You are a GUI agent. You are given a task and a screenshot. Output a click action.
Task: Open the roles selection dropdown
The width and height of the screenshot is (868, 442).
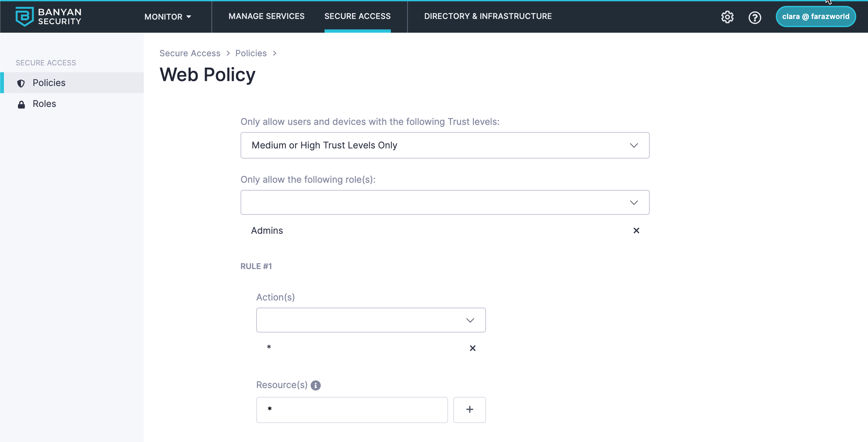[x=444, y=202]
